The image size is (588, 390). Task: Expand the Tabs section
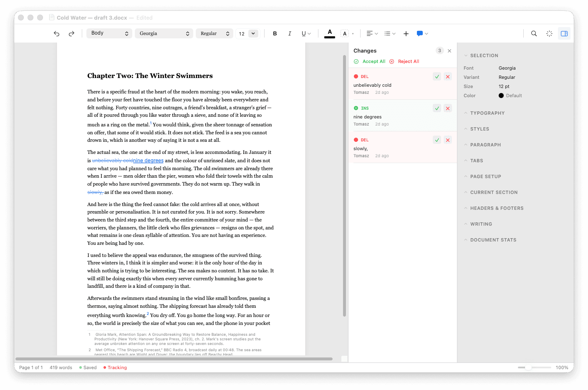click(473, 161)
